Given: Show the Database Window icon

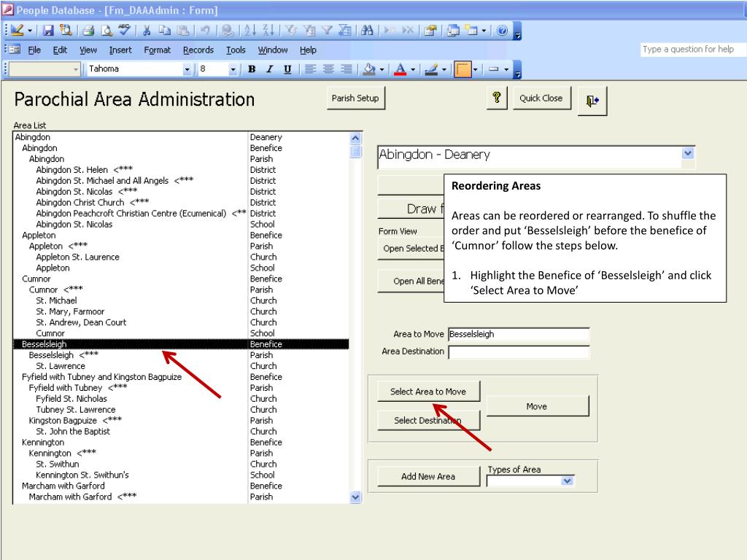Looking at the screenshot, I should (x=453, y=31).
